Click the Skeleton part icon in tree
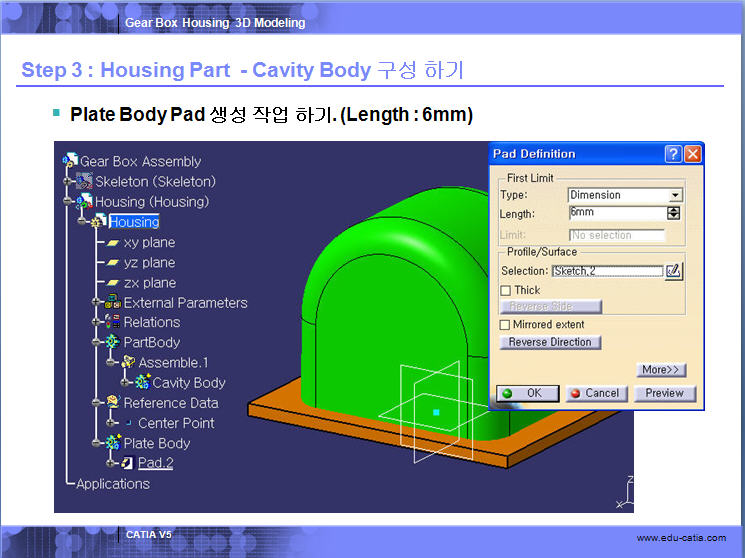The image size is (745, 558). coord(84,181)
